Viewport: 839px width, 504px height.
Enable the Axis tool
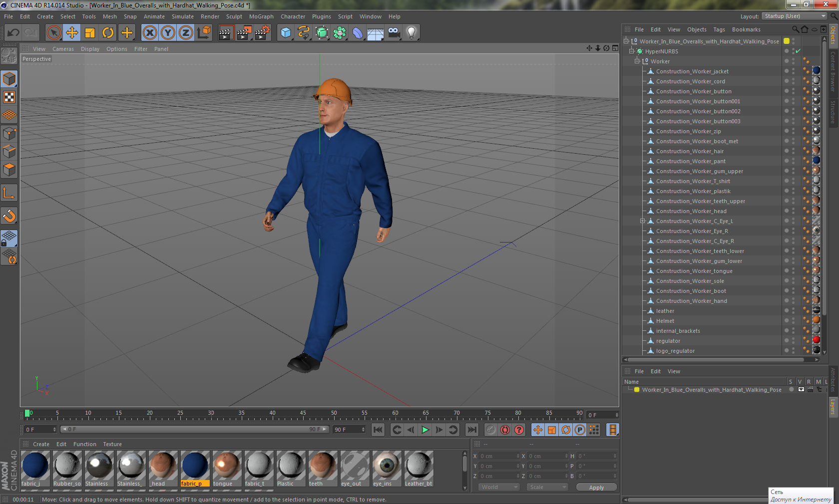[x=9, y=193]
